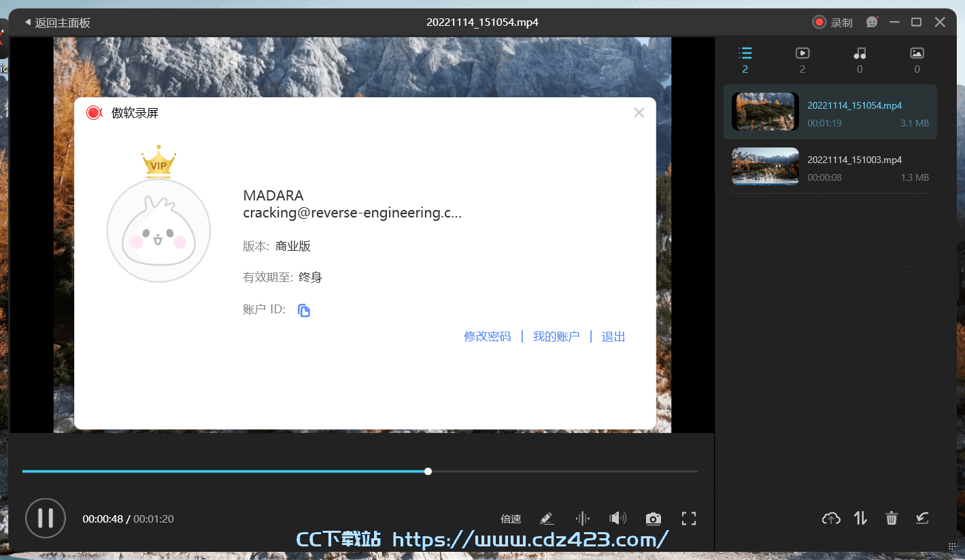Click the email cracking@reverse-engineering text
Image resolution: width=965 pixels, height=560 pixels.
point(352,213)
